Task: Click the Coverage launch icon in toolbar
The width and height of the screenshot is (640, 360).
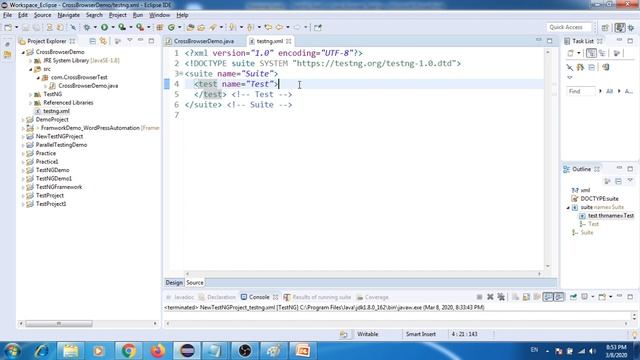Action: coord(122,27)
